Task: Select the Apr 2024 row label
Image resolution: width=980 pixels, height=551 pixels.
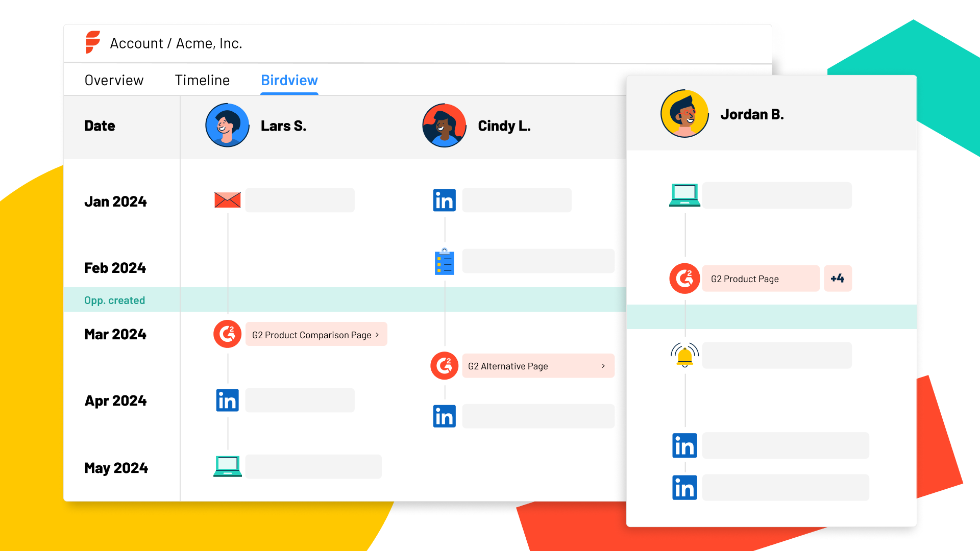Action: (115, 401)
